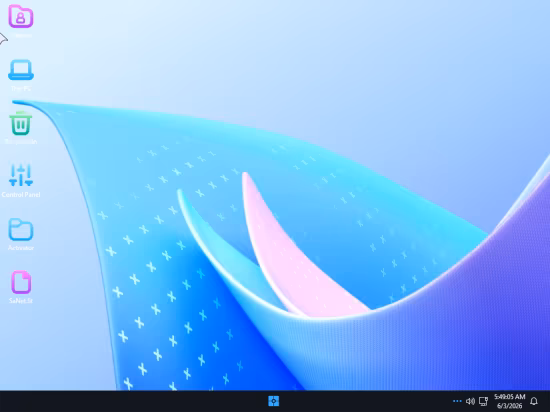This screenshot has width=550, height=412.
Task: Select the Control Panel desktop icon
Action: (21, 175)
